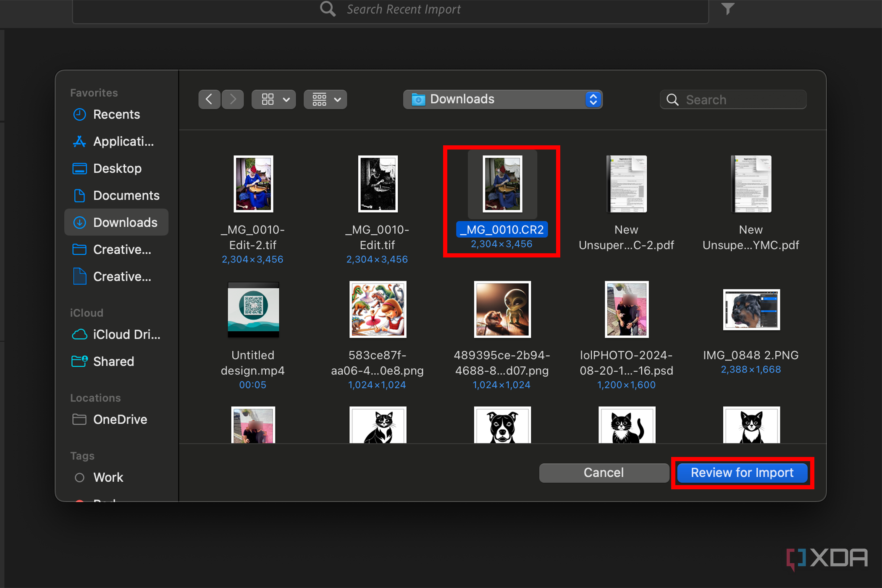Open the Shared iCloud section
The width and height of the screenshot is (882, 588).
pos(113,361)
